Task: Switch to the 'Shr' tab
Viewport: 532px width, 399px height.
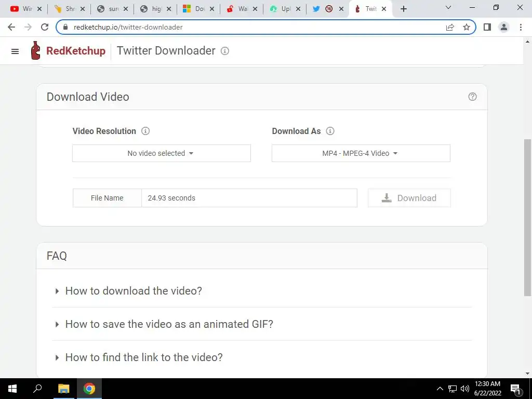Action: click(65, 9)
